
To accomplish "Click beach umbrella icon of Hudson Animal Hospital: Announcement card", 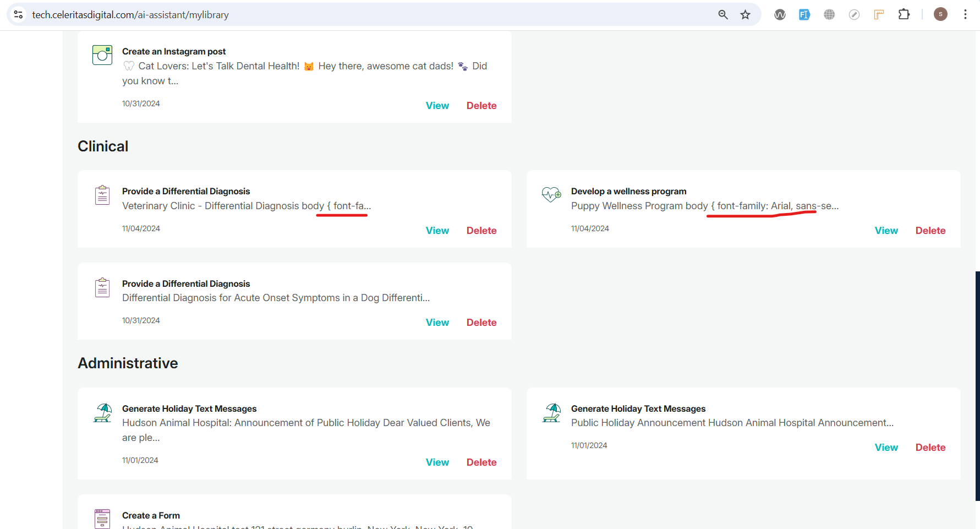I will (102, 413).
